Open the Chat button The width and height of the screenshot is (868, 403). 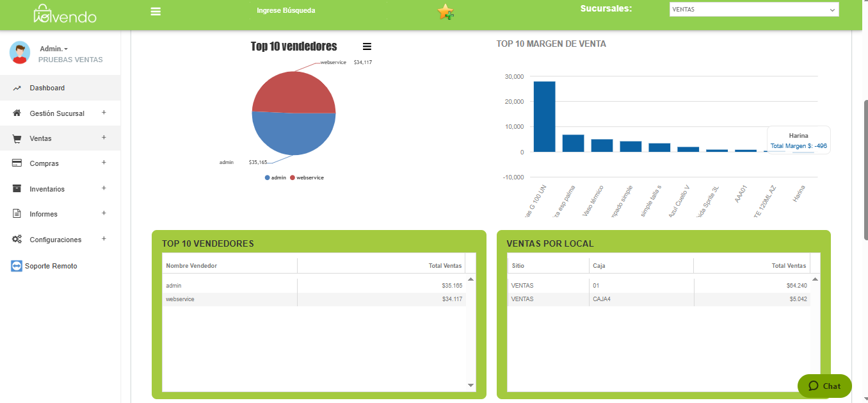(x=824, y=386)
